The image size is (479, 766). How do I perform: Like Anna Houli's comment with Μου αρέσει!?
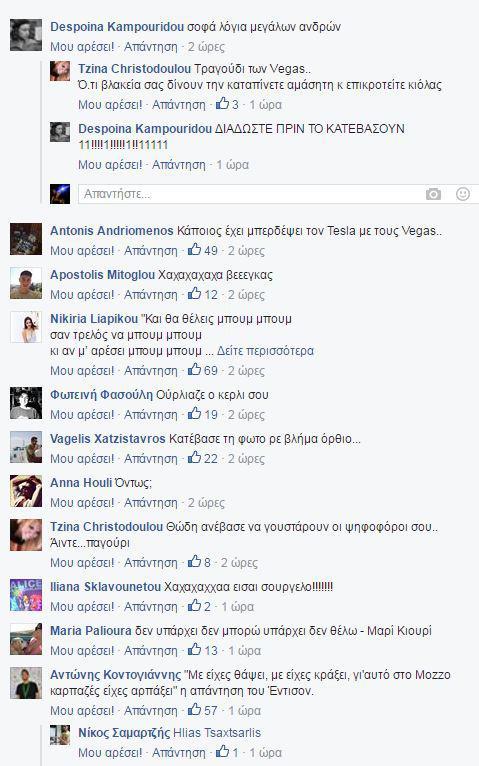[x=82, y=502]
